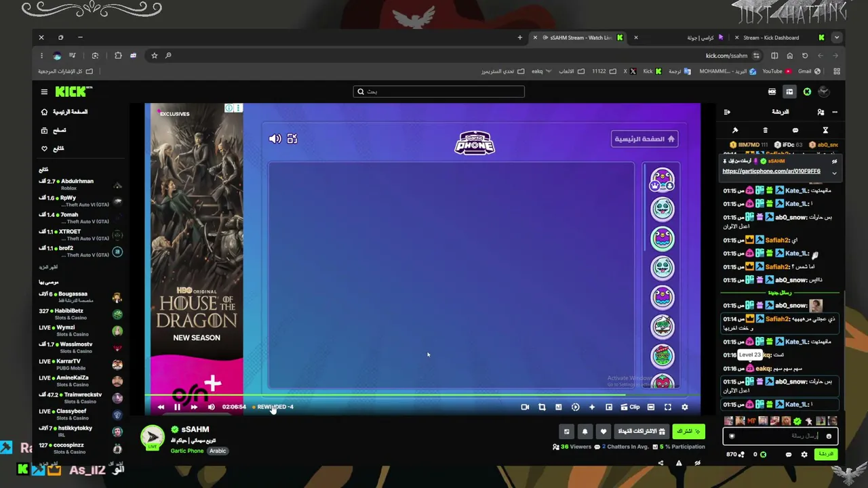Open the user profile avatar in Kick header
This screenshot has width=868, height=488.
[824, 91]
